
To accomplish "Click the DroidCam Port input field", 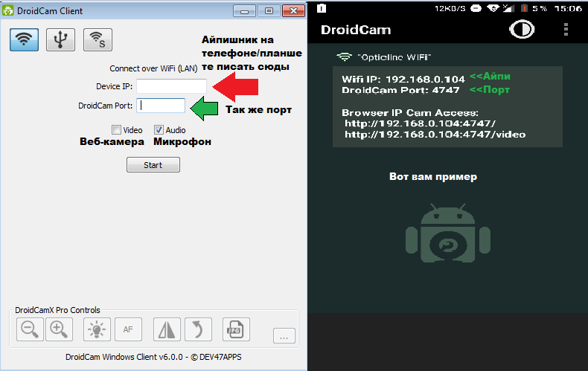I will click(161, 106).
